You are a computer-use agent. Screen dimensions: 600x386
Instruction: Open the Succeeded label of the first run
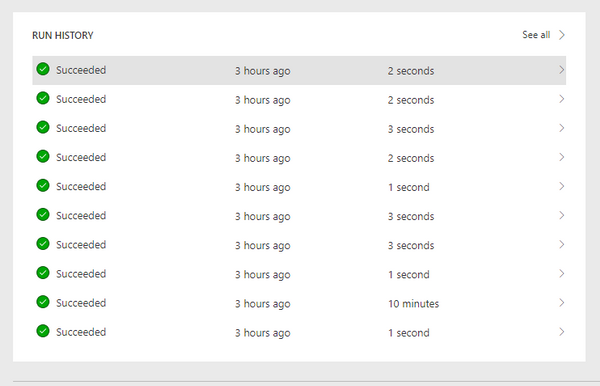point(81,70)
